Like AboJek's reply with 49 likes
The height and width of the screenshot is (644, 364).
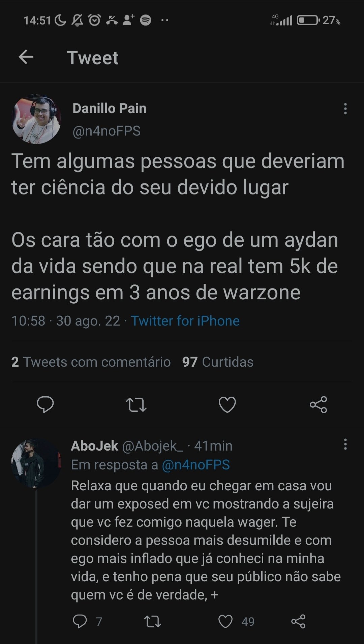(225, 621)
